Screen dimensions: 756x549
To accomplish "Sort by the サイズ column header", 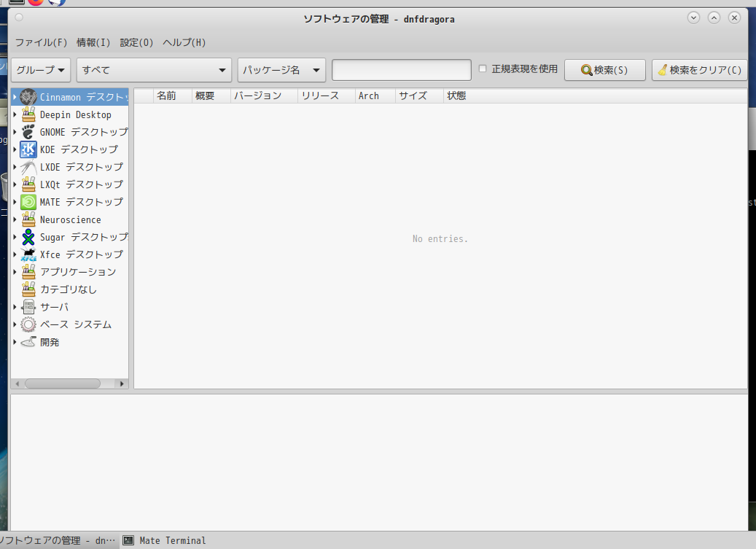I will (x=419, y=96).
